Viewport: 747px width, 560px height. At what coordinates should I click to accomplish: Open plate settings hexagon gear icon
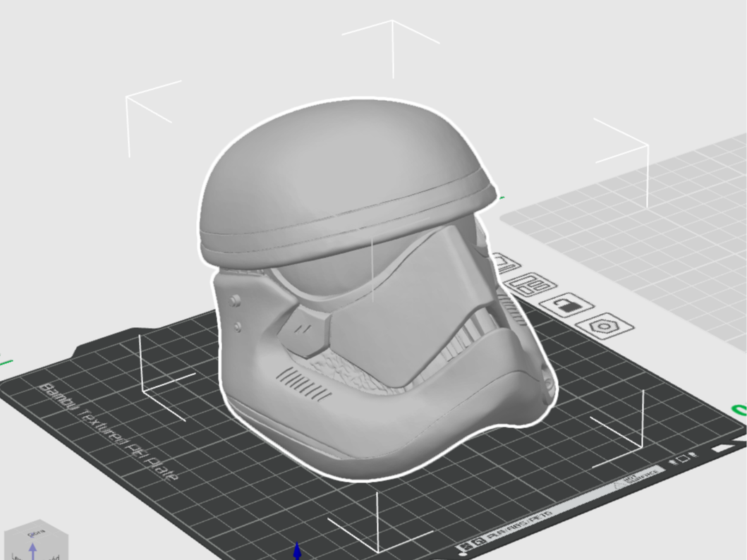point(604,326)
